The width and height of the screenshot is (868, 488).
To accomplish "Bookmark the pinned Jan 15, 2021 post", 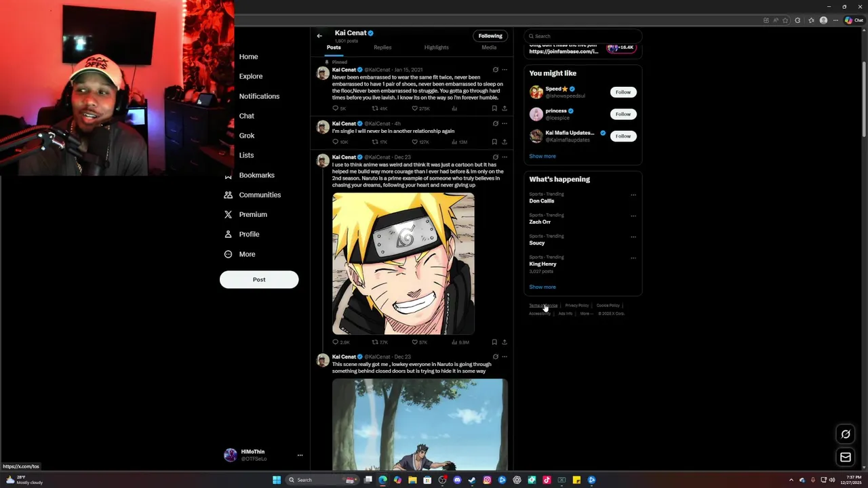I will (494, 108).
